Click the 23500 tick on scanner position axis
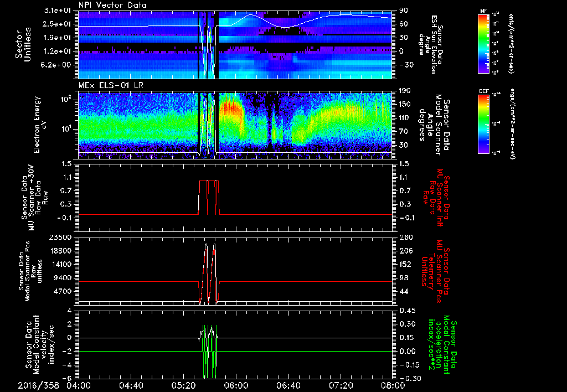567x392 pixels. point(61,237)
